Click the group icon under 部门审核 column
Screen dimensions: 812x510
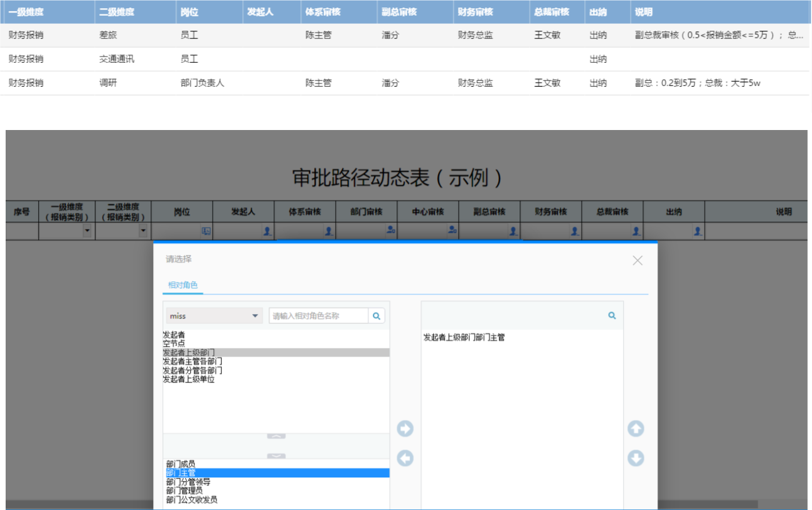click(x=390, y=230)
